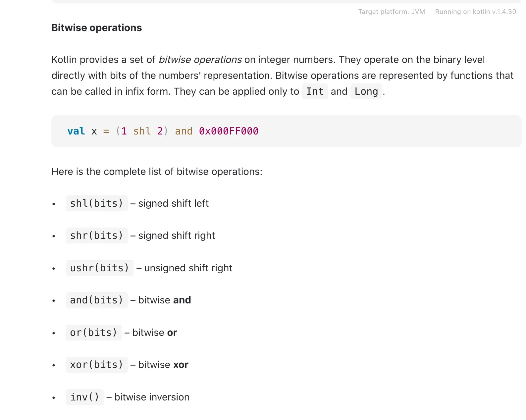Click the "Running on kotlin v.1.4.30" text
Screen dimensions: 526x420
click(475, 12)
